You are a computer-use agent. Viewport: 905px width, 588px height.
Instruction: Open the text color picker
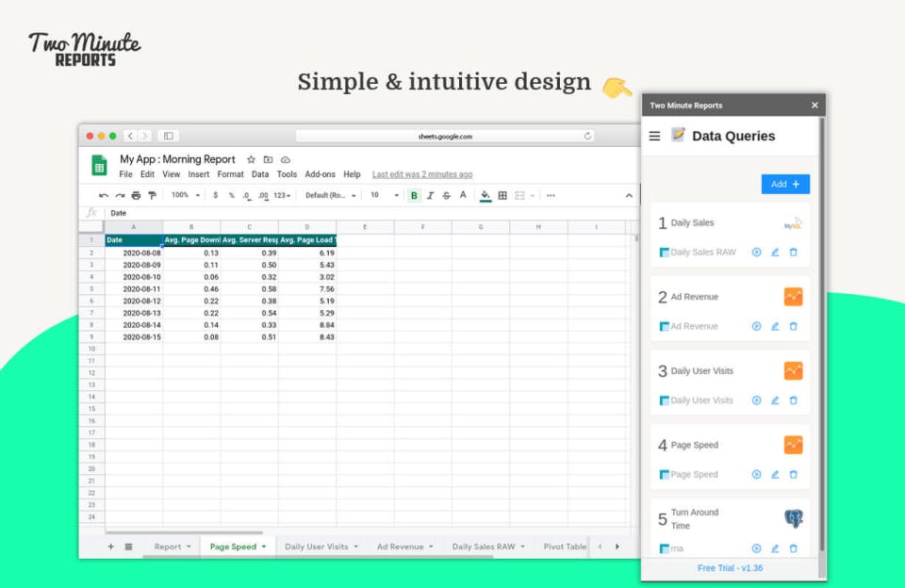pyautogui.click(x=463, y=196)
